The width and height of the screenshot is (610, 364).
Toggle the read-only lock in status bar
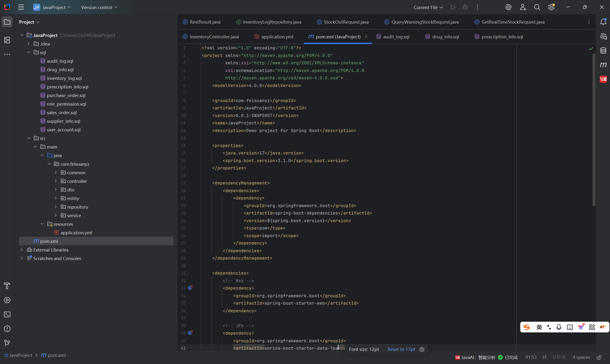[599, 357]
